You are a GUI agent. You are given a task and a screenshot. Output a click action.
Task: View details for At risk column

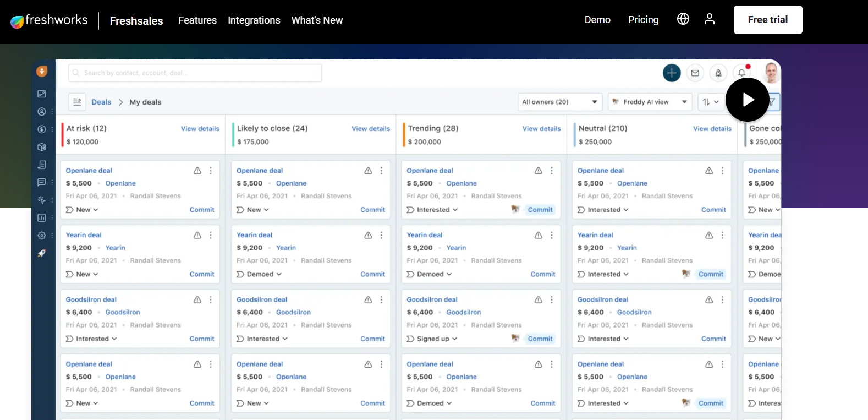[200, 129]
